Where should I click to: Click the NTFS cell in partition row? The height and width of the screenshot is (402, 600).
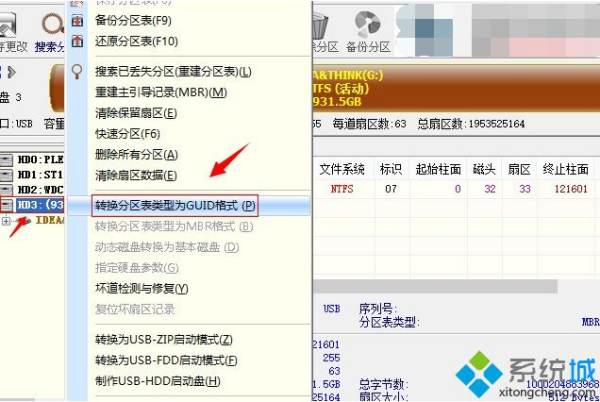[342, 189]
